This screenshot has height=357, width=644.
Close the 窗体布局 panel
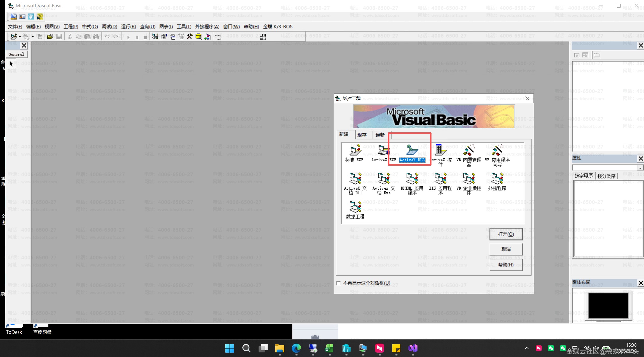click(640, 283)
